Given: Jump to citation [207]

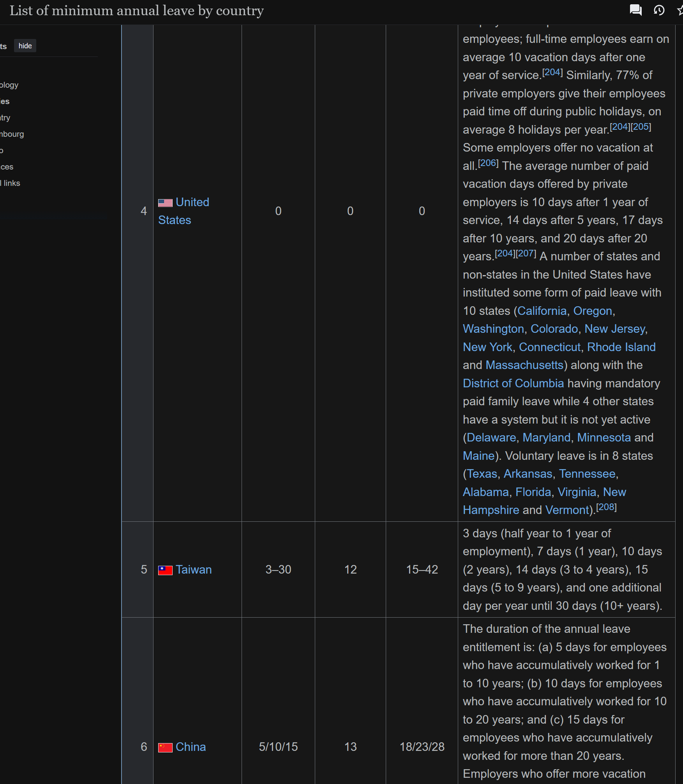Looking at the screenshot, I should coord(526,253).
